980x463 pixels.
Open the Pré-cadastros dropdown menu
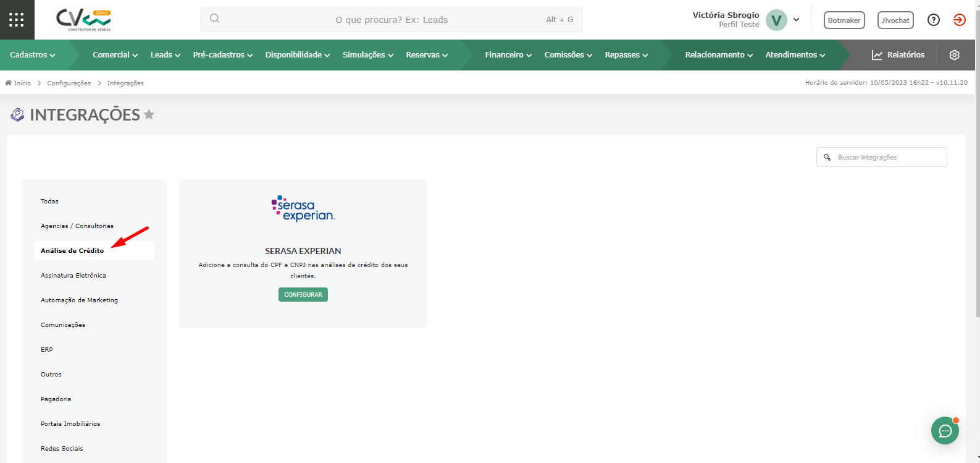(x=223, y=55)
